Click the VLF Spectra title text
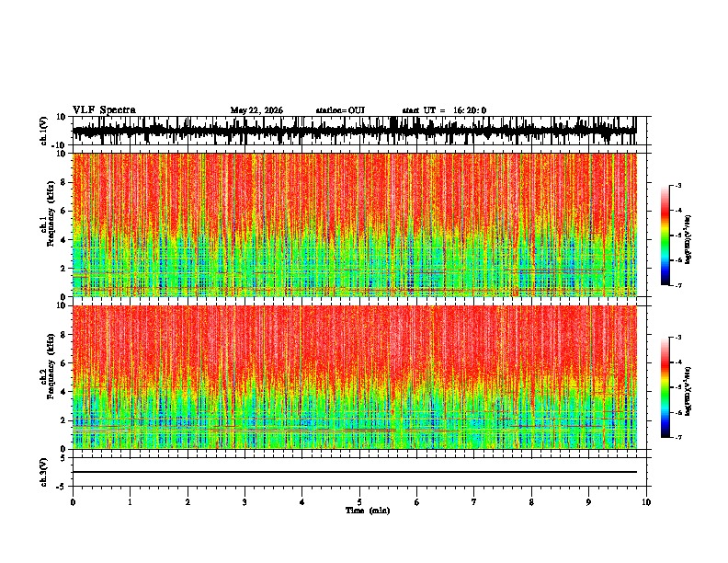Image resolution: width=728 pixels, height=563 pixels. click(x=104, y=110)
